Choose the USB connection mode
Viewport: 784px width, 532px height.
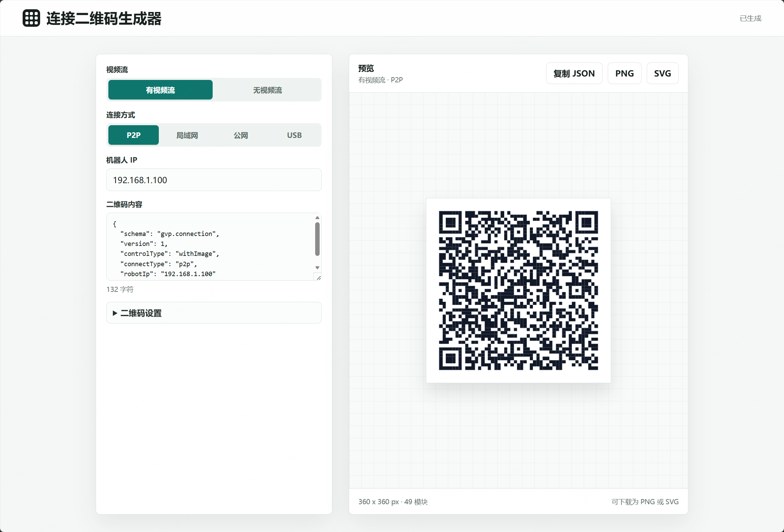pyautogui.click(x=294, y=135)
